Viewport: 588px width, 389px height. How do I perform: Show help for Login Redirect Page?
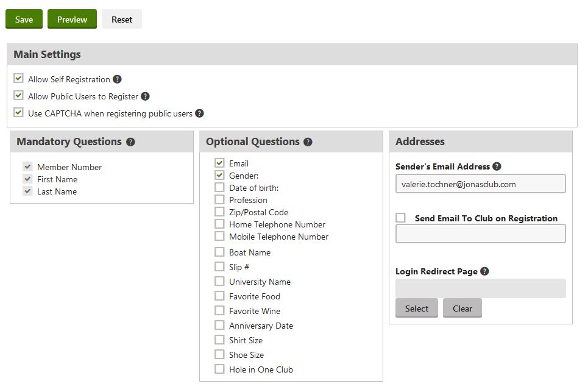pyautogui.click(x=484, y=271)
